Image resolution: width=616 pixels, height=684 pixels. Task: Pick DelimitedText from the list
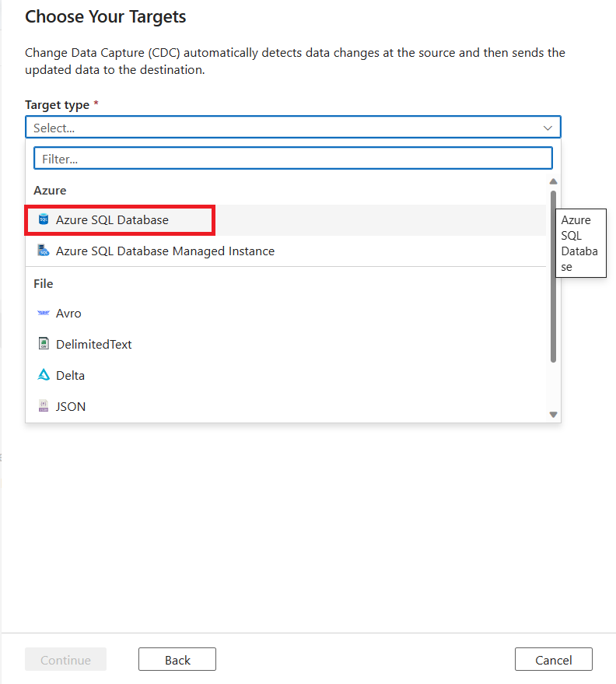[x=93, y=344]
